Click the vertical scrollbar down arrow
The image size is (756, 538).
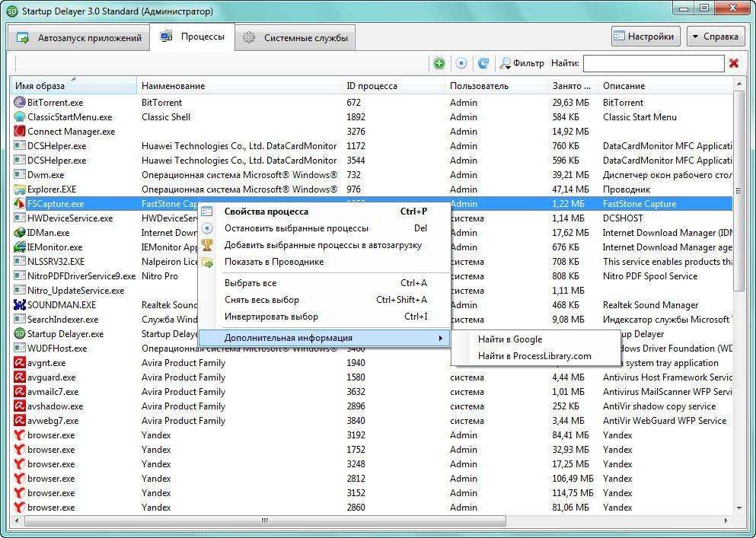(x=739, y=508)
